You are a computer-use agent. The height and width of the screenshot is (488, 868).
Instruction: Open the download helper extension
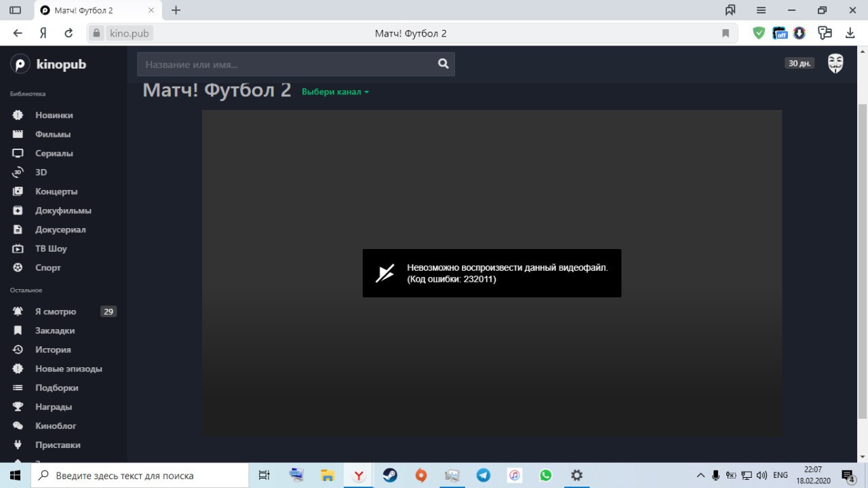coord(800,33)
